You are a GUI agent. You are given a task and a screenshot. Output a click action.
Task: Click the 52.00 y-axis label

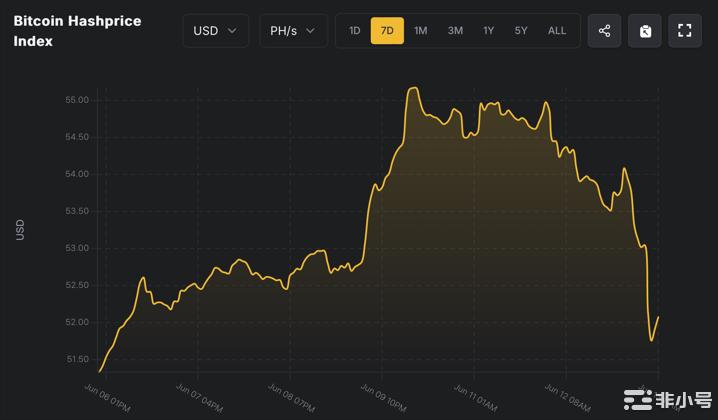coord(77,322)
